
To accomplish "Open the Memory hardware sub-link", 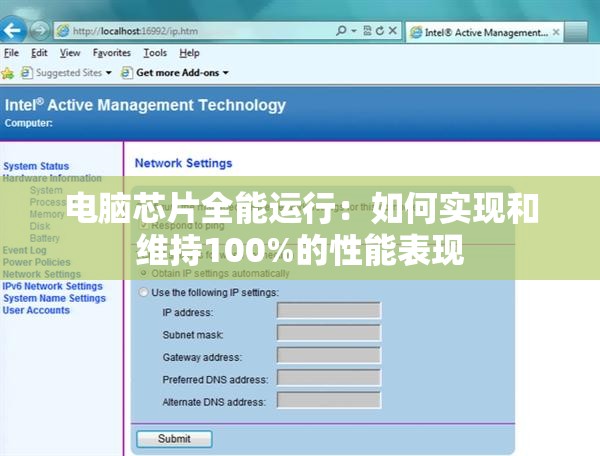I will point(47,214).
